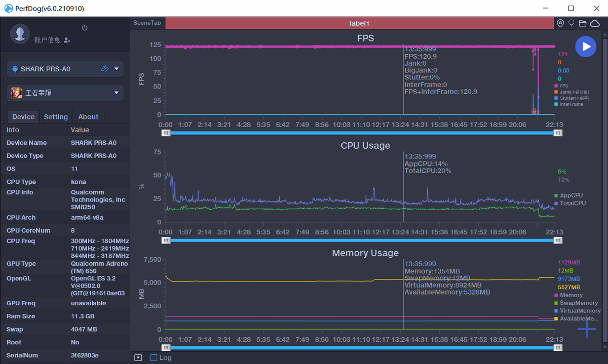Click the USB connection link icon
This screenshot has width=608, height=364.
coord(105,69)
